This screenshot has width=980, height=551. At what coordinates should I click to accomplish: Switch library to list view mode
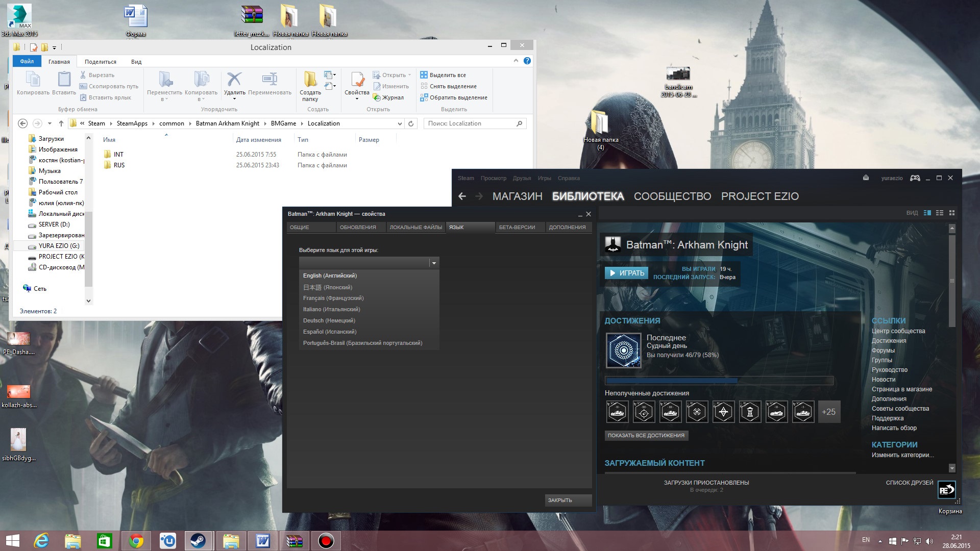(940, 213)
